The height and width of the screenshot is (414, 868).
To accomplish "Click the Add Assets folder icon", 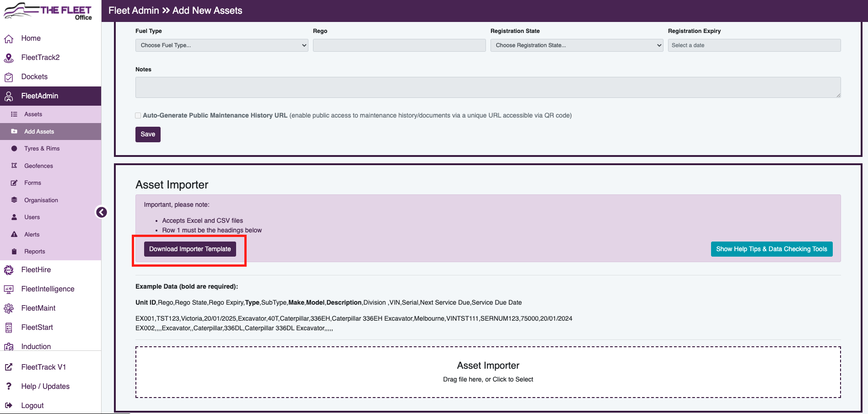I will (14, 131).
